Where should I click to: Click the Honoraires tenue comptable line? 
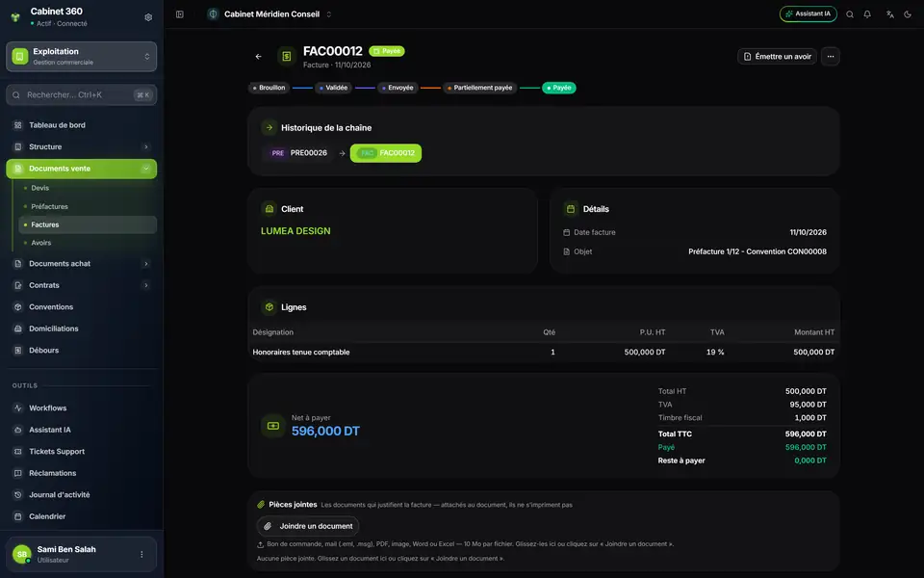pyautogui.click(x=543, y=353)
